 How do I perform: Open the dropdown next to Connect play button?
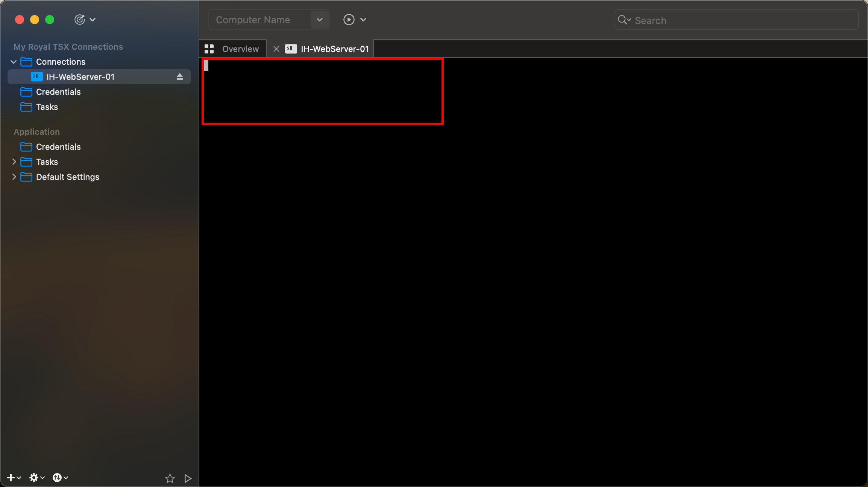[363, 20]
